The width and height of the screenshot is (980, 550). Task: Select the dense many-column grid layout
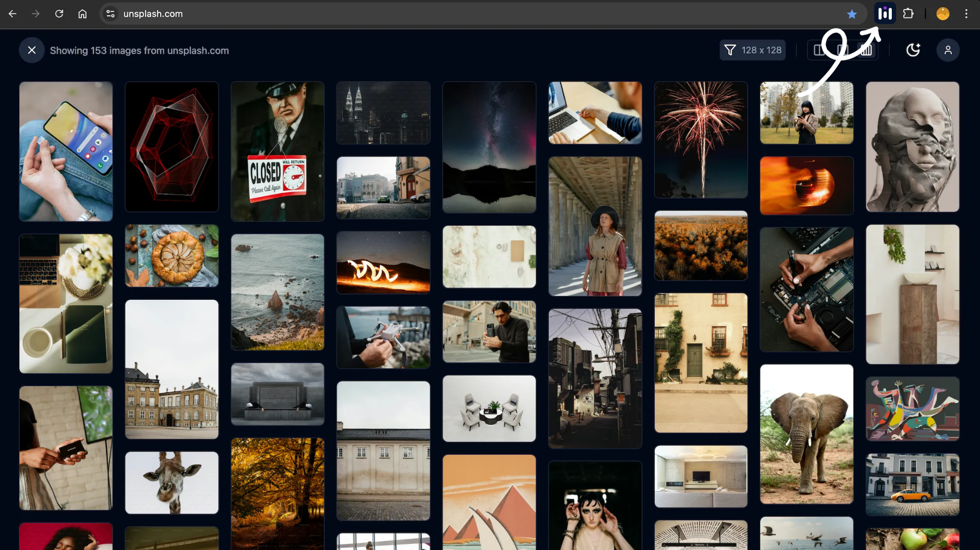(866, 50)
